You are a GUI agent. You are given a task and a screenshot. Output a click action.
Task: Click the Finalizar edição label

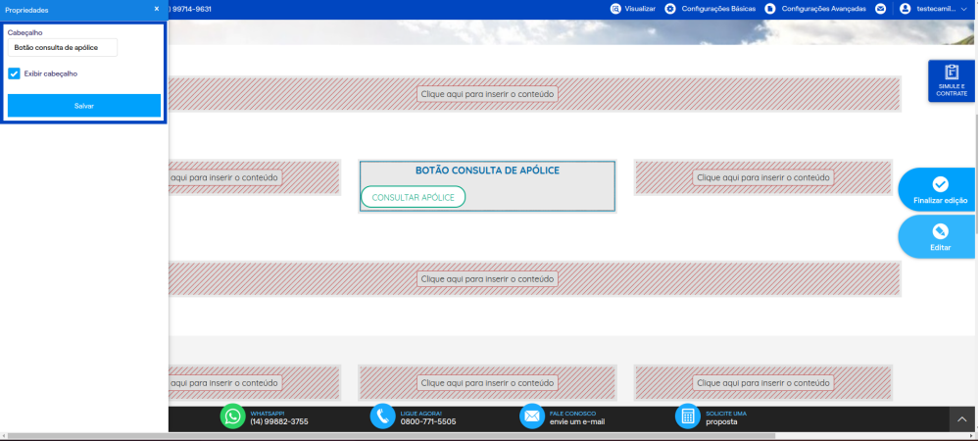click(940, 201)
